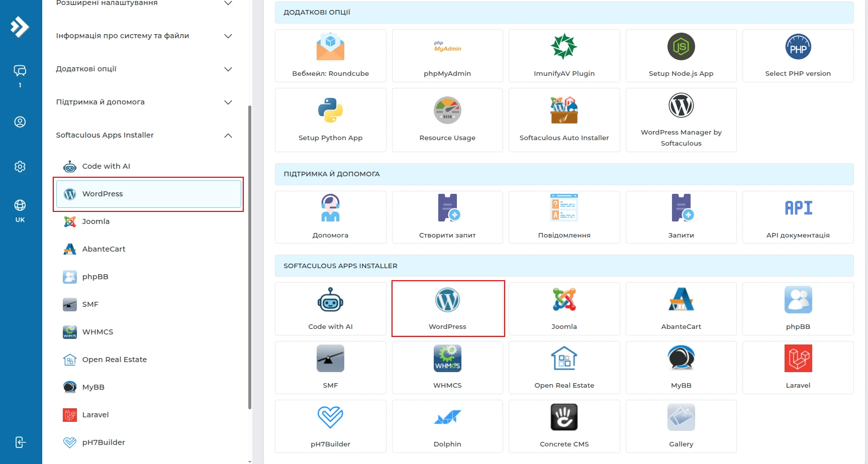The height and width of the screenshot is (464, 868).
Task: Open settings gear in left rail
Action: (20, 167)
